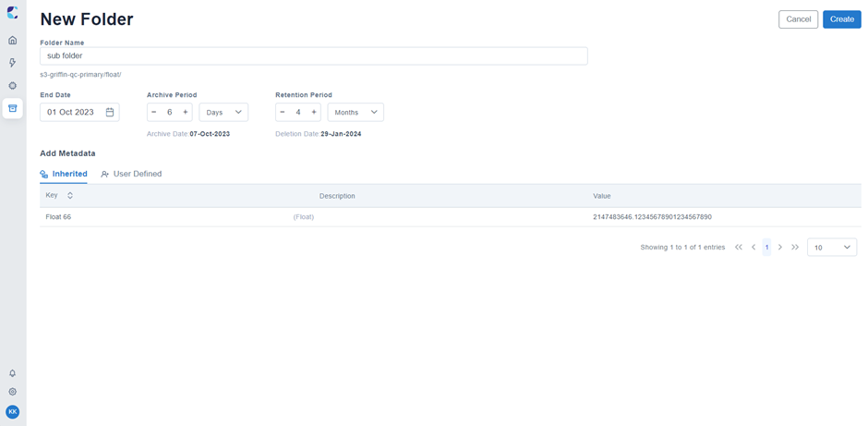Click the Create button
868x426 pixels.
pyautogui.click(x=842, y=19)
